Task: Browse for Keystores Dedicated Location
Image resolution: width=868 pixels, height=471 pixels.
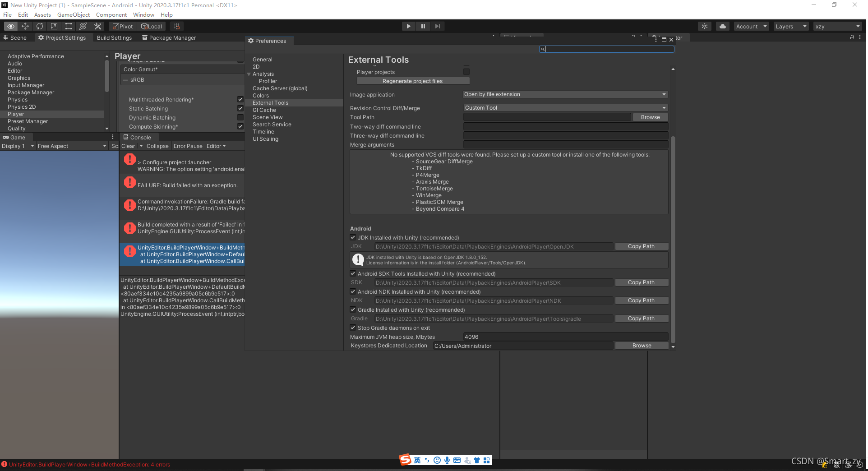Action: [642, 346]
